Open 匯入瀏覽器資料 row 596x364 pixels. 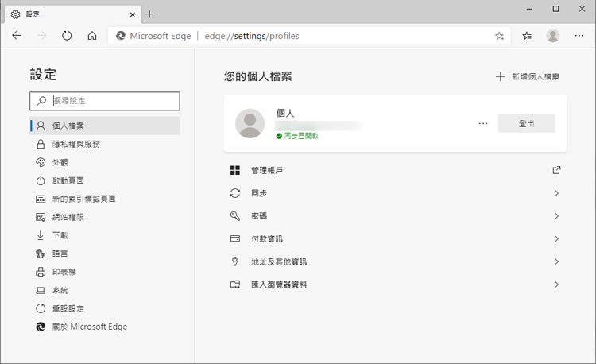point(395,285)
